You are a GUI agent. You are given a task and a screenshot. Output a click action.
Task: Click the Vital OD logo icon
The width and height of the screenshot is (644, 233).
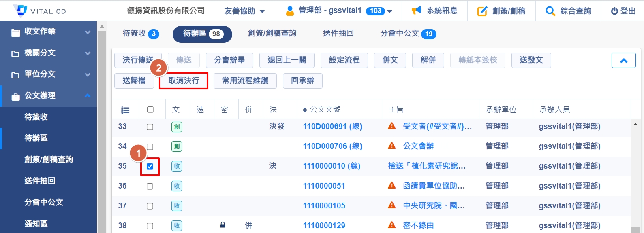tap(20, 11)
